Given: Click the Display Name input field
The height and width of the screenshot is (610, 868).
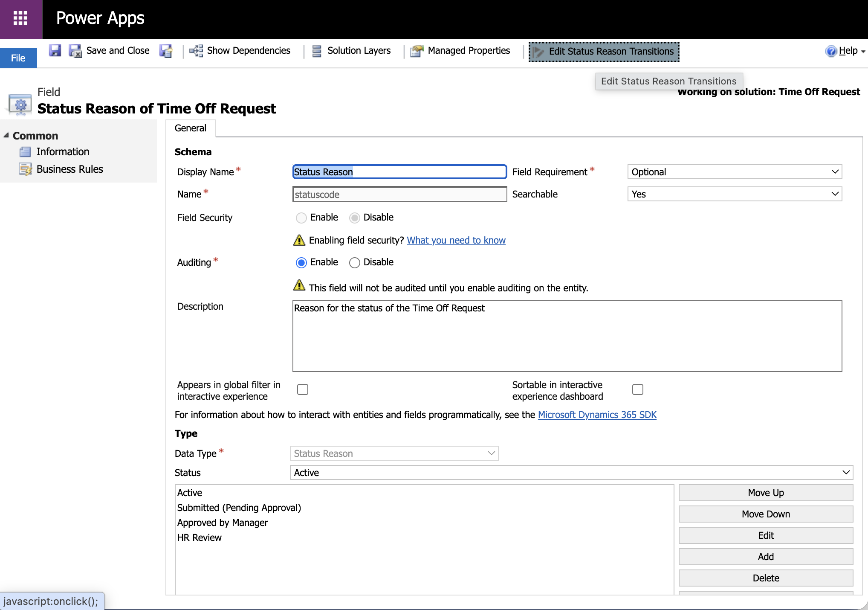Looking at the screenshot, I should tap(399, 172).
